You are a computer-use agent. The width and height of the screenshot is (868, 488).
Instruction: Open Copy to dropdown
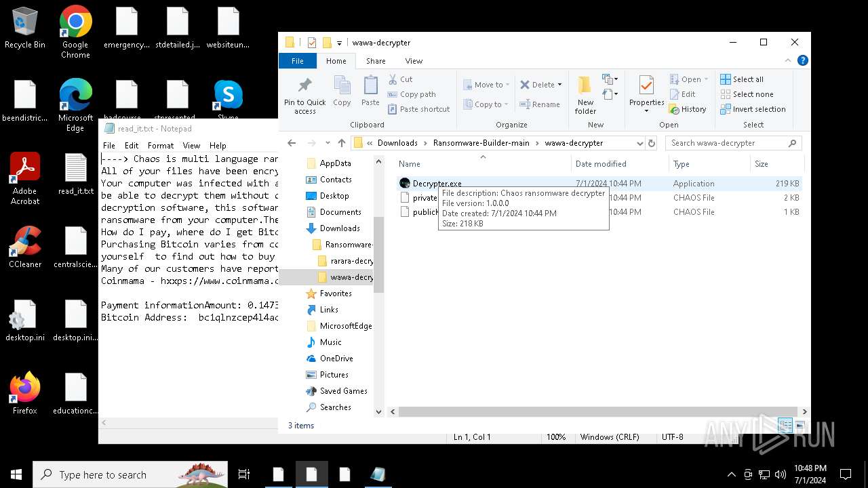486,104
